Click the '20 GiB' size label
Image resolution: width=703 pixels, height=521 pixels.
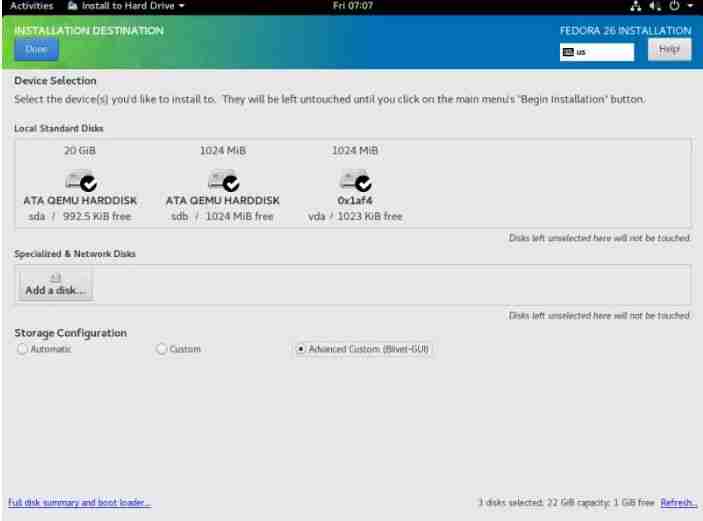[x=80, y=150]
